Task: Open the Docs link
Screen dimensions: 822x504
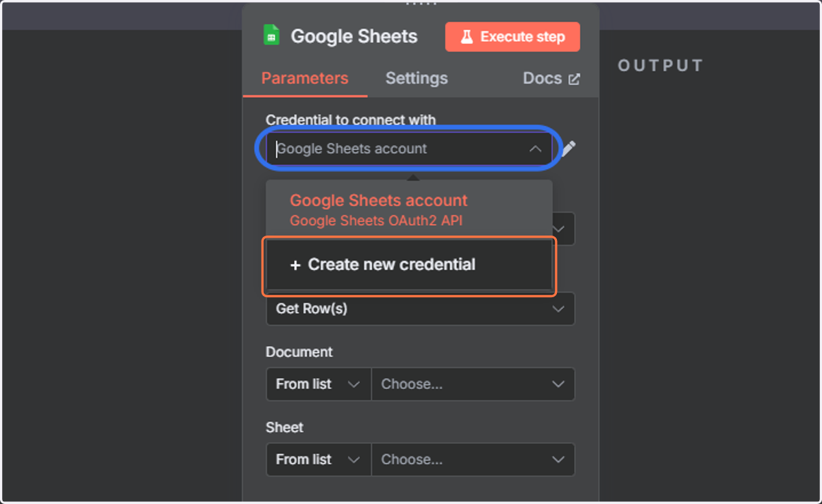Action: point(551,79)
